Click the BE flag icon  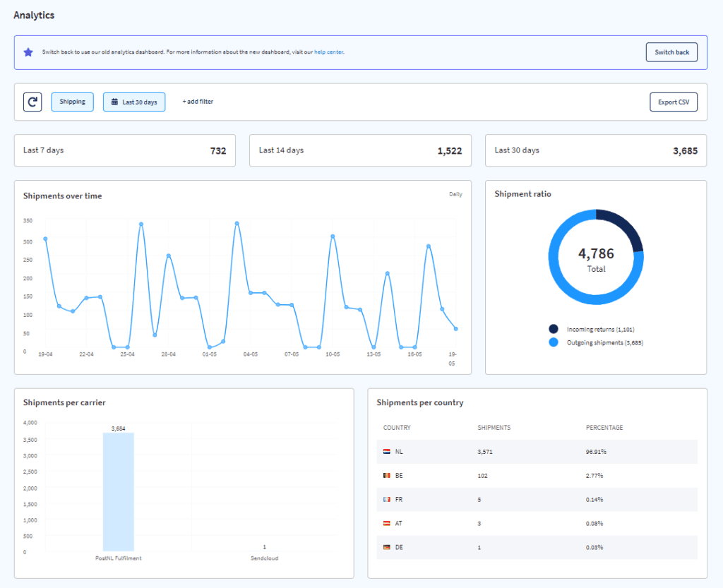[388, 475]
